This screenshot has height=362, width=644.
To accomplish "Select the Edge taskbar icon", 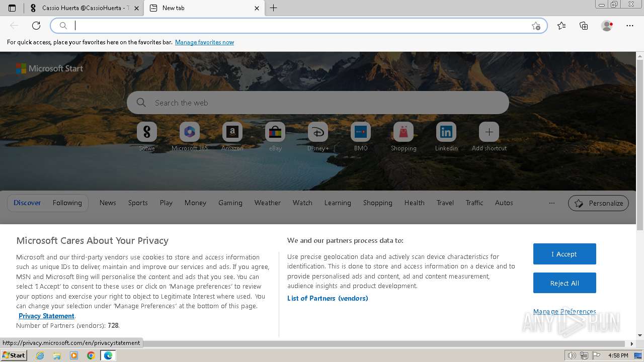I will coord(108,355).
